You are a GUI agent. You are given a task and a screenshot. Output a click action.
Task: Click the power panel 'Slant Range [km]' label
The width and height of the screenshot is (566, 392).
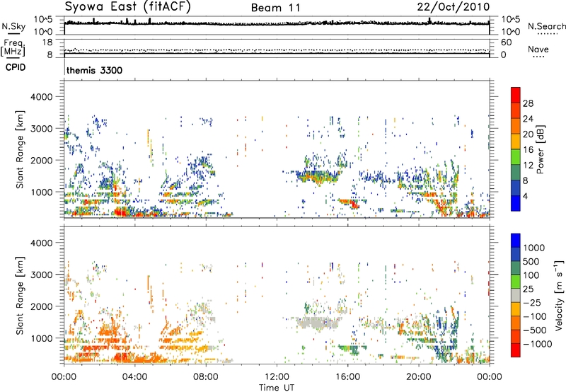20,149
